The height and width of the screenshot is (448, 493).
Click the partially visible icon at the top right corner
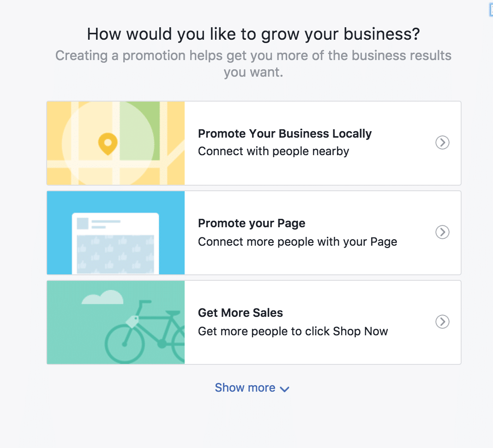491,10
